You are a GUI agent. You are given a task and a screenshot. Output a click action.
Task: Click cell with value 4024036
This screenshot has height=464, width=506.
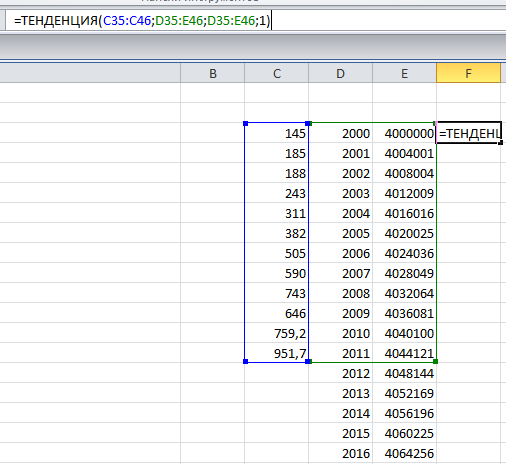[x=404, y=253]
